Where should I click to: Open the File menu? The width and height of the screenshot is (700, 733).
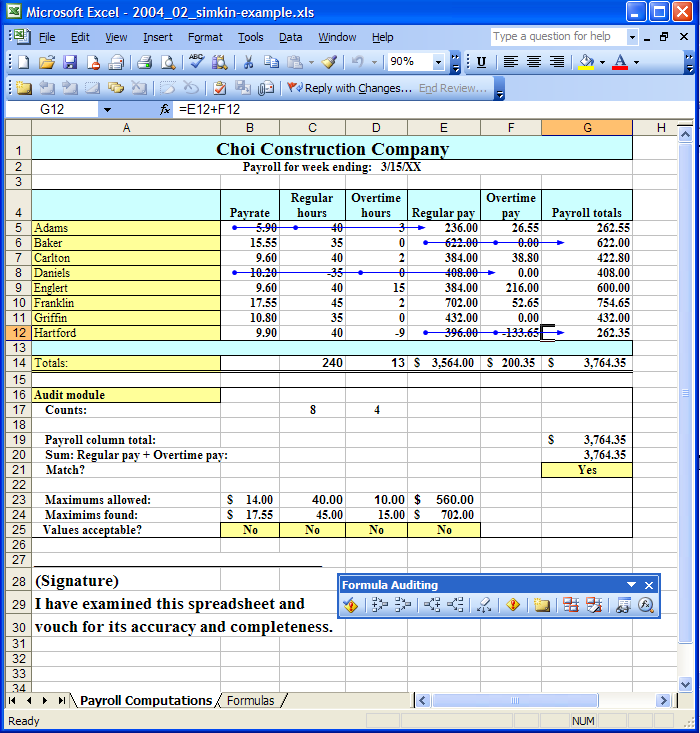[x=47, y=37]
